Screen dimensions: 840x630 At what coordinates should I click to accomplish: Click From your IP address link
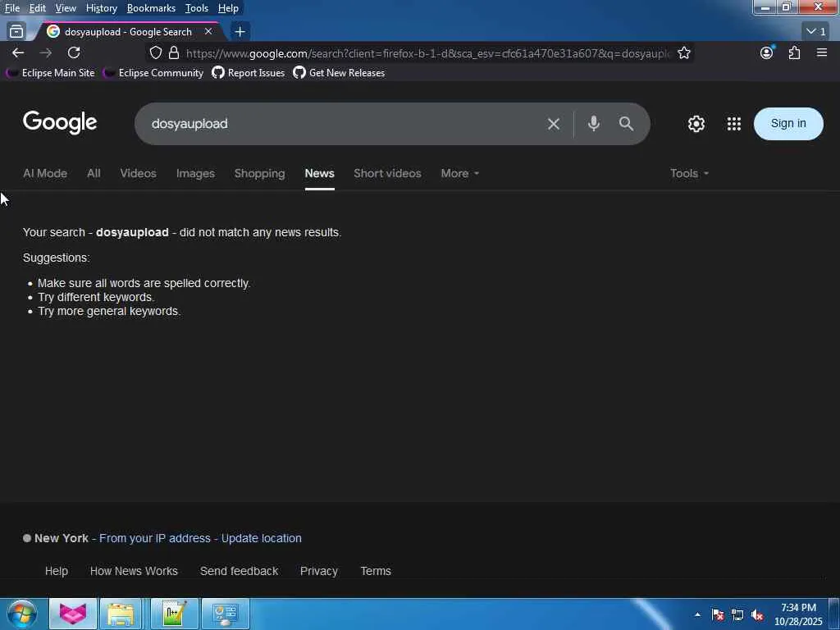coord(155,538)
